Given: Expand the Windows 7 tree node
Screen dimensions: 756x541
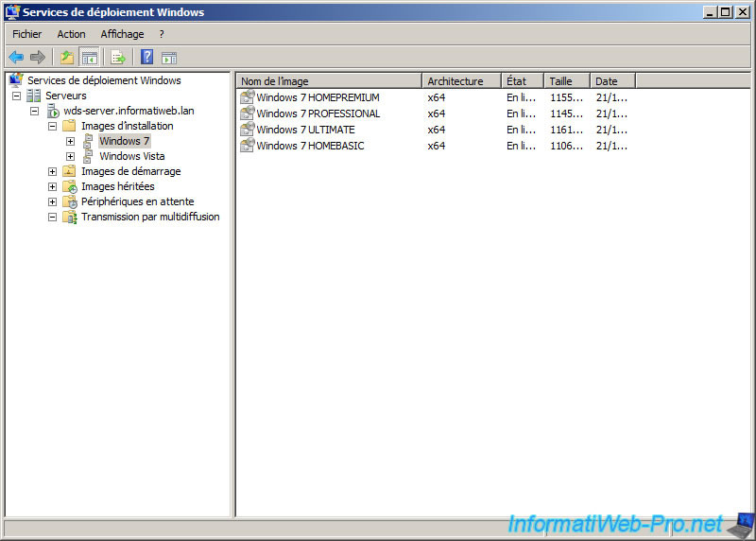Looking at the screenshot, I should pyautogui.click(x=70, y=142).
